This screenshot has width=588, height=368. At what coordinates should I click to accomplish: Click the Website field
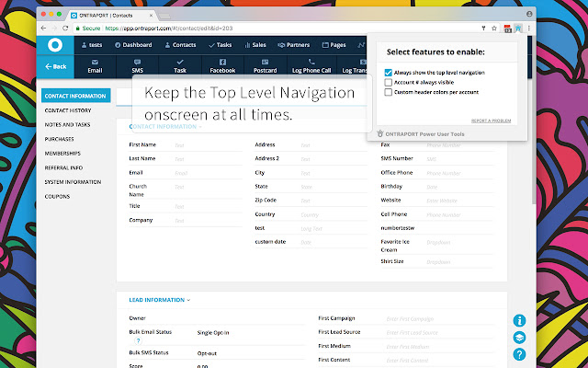[x=459, y=201]
